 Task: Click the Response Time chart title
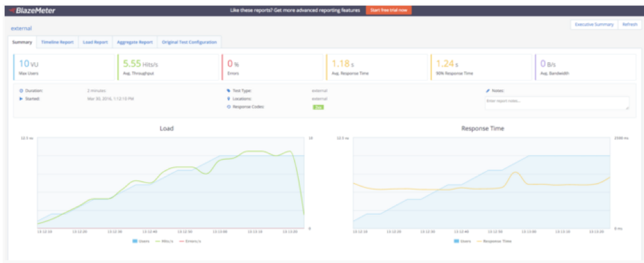tap(483, 129)
